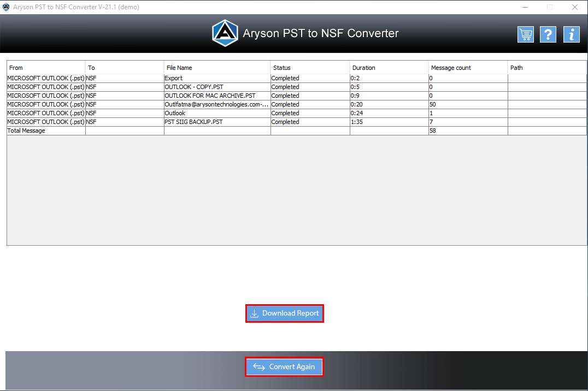The image size is (588, 391).
Task: Click the duration 0:20 cell
Action: [389, 104]
